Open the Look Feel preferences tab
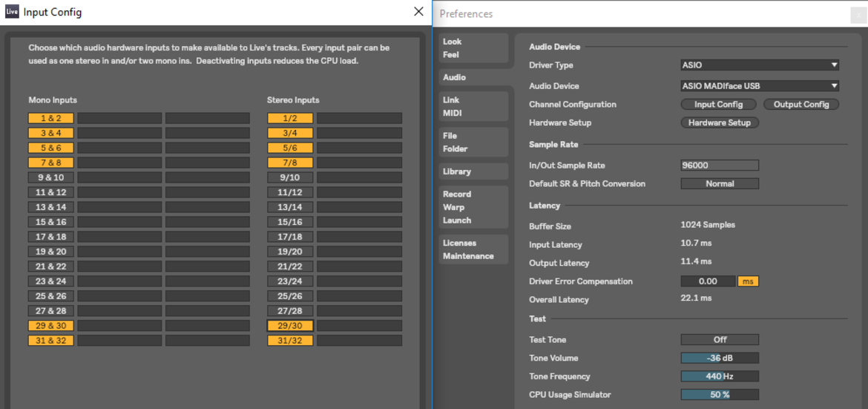The width and height of the screenshot is (868, 409). (x=473, y=48)
